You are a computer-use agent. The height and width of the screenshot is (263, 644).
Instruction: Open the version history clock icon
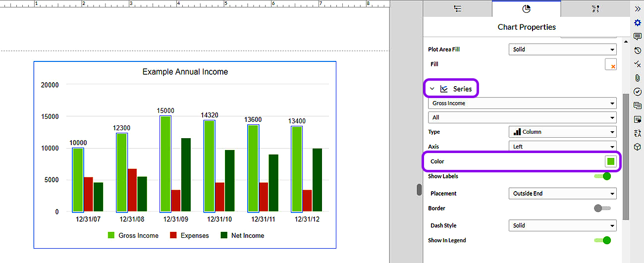tap(638, 51)
